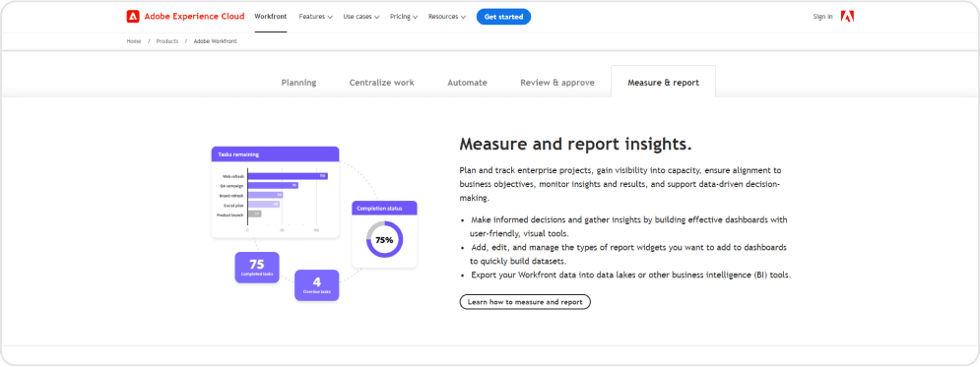Click the Adobe Workfront breadcrumb
This screenshot has width=980, height=367.
pos(215,41)
